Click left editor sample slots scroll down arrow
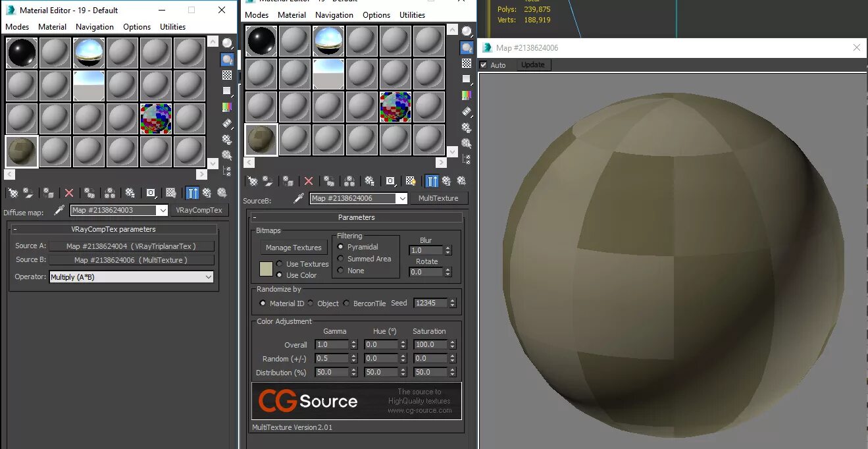 pos(213,163)
